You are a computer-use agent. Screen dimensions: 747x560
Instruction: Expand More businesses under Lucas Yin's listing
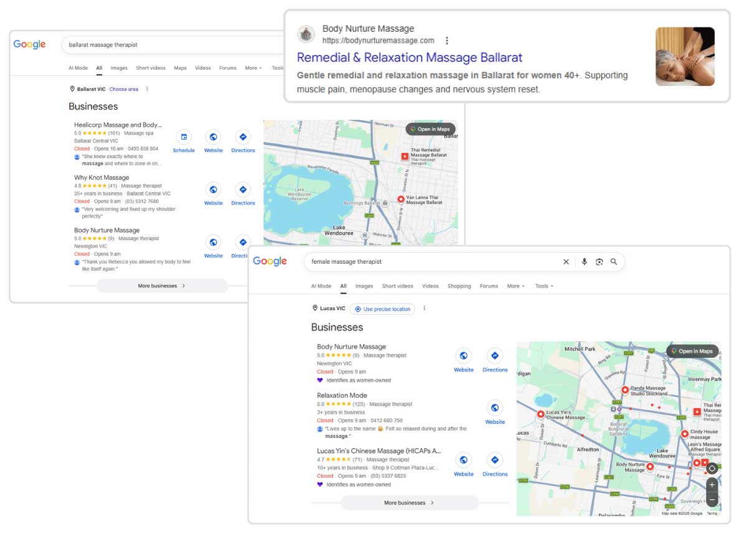point(409,503)
